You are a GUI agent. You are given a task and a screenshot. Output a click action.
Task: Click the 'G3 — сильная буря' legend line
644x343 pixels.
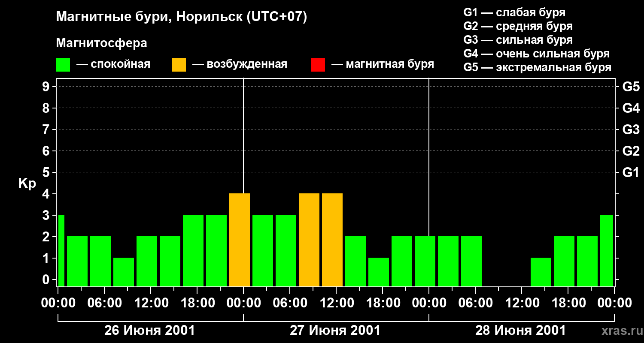tap(518, 40)
